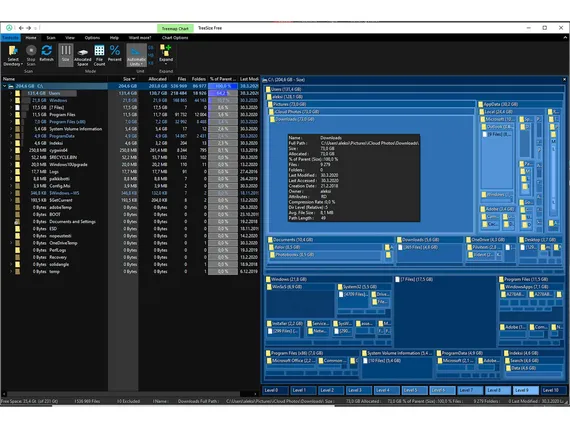This screenshot has width=570, height=428.
Task: Sort by the Folders column header
Action: coord(198,79)
